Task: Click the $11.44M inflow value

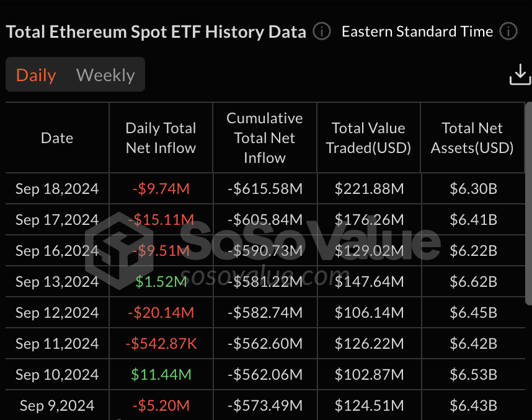Action: coord(161,375)
